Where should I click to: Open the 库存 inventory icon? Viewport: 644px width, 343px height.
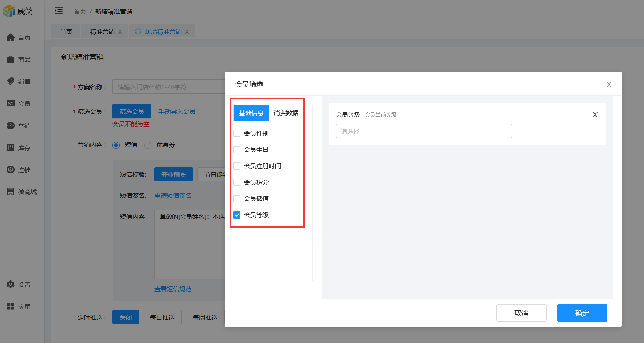click(11, 148)
